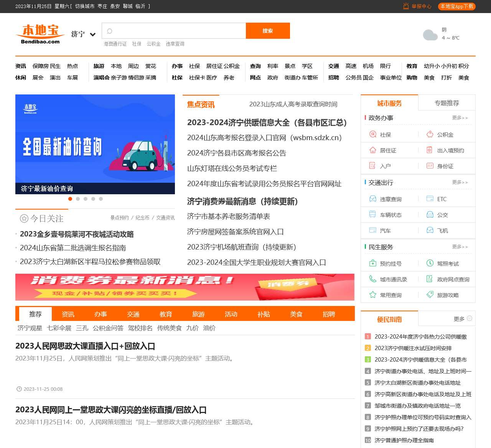Screen dimensions: 491x448
Task: Open 2023人民网思政大课直播入口+回放入口 article
Action: [85, 346]
